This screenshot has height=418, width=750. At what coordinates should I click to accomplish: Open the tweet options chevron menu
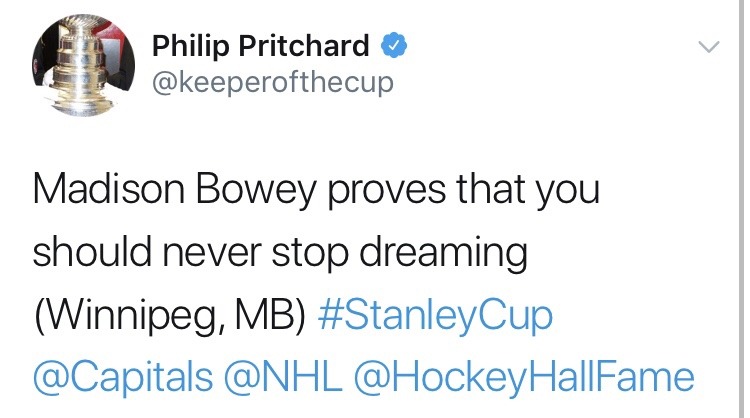708,46
